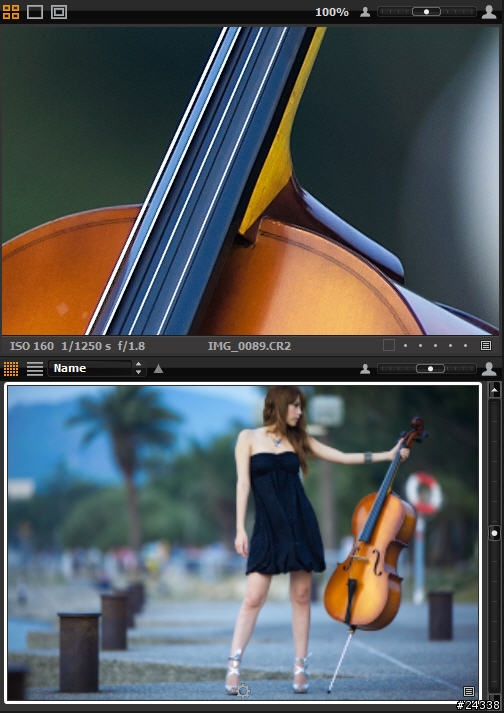Image resolution: width=504 pixels, height=713 pixels.
Task: Select the cellist photo thumbnail
Action: pyautogui.click(x=243, y=542)
